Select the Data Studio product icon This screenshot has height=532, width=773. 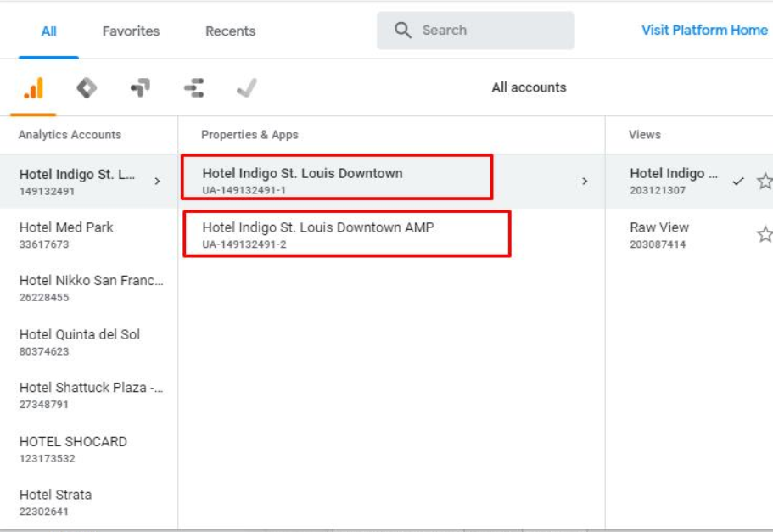coord(193,88)
